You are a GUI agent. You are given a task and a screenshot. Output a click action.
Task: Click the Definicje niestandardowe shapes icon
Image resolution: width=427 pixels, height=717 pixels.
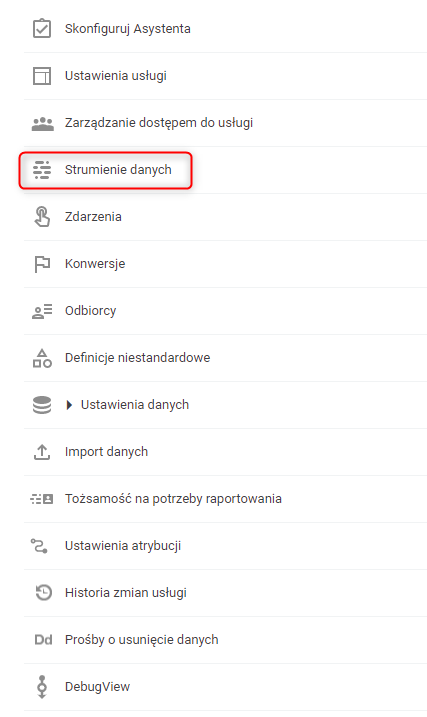point(42,358)
